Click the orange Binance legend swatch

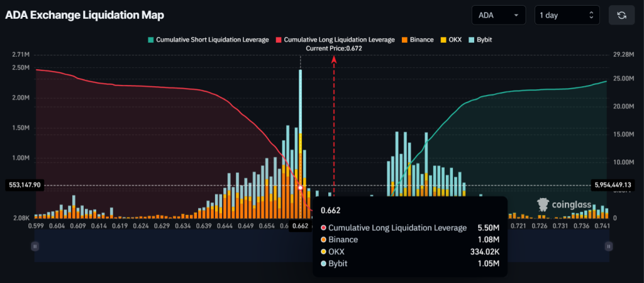pos(404,40)
